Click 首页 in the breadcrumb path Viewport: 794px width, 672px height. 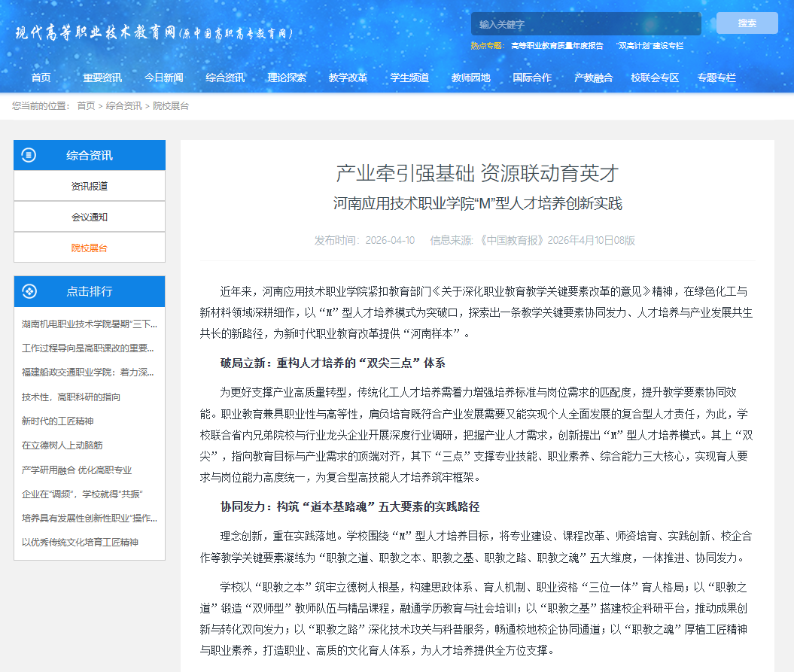coord(86,106)
